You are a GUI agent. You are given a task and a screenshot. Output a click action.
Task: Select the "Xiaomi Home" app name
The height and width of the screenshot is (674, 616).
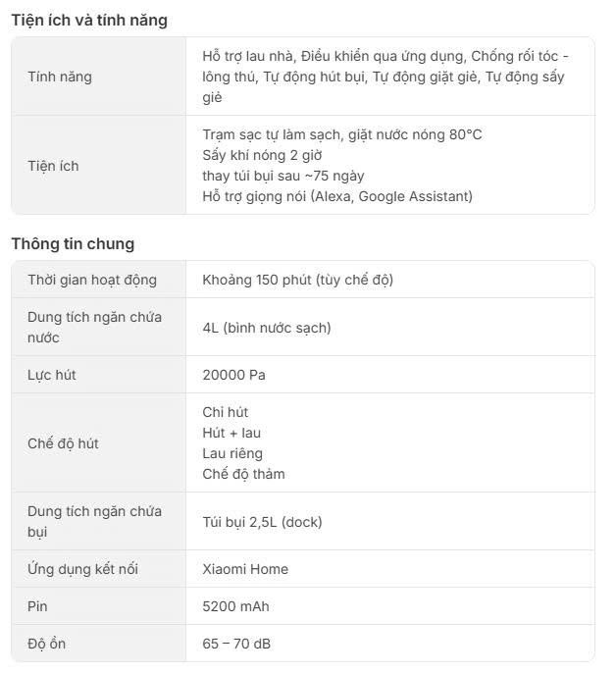pos(245,569)
